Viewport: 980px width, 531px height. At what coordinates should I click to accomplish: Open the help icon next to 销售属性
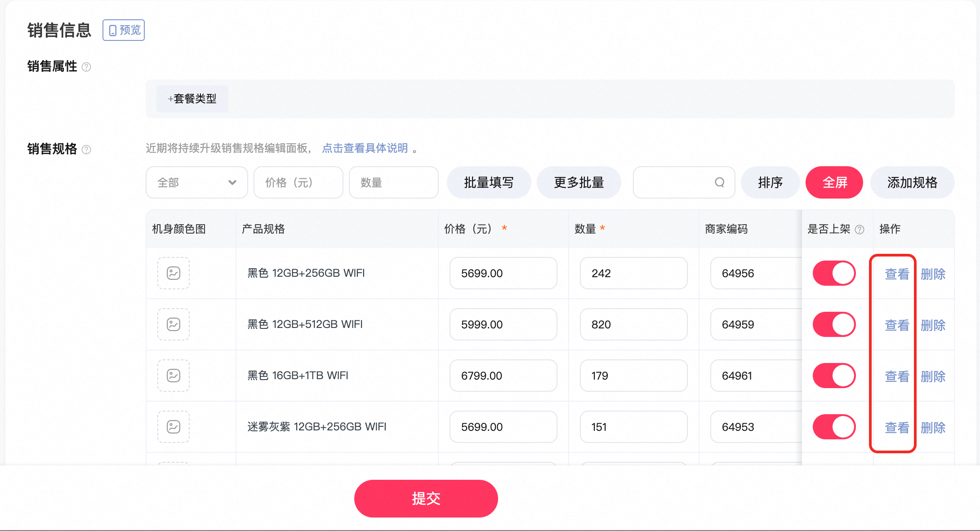point(87,66)
